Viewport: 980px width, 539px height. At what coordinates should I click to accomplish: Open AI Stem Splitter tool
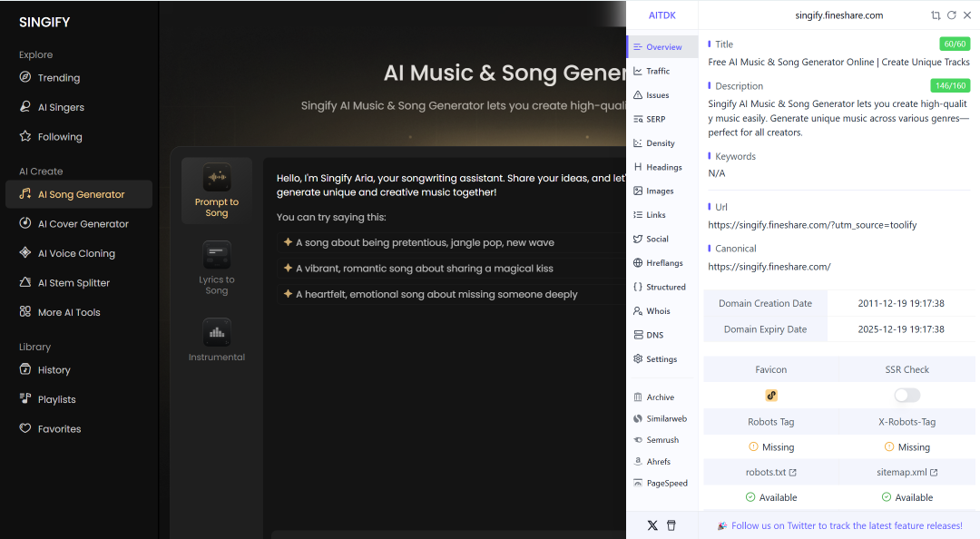tap(64, 282)
